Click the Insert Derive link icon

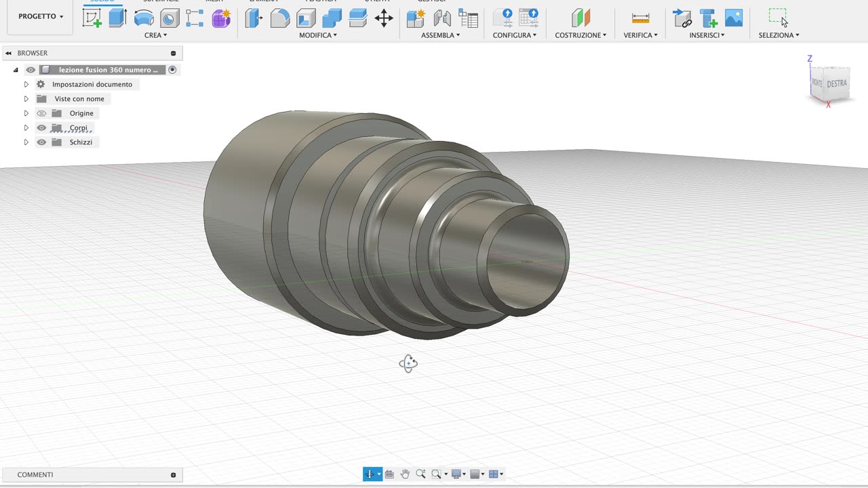tap(682, 18)
